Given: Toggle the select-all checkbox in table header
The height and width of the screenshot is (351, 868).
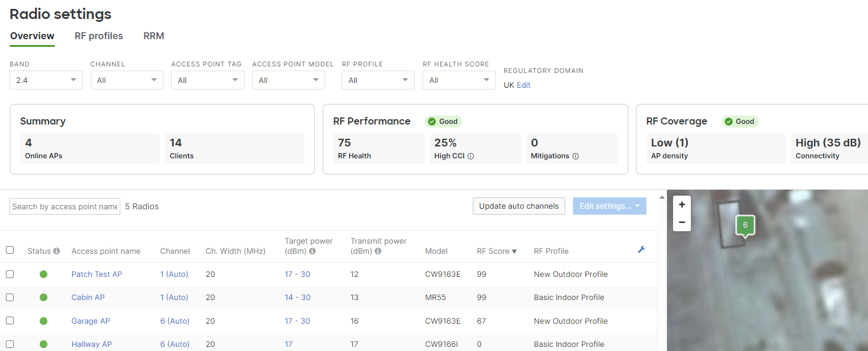Looking at the screenshot, I should tap(9, 250).
